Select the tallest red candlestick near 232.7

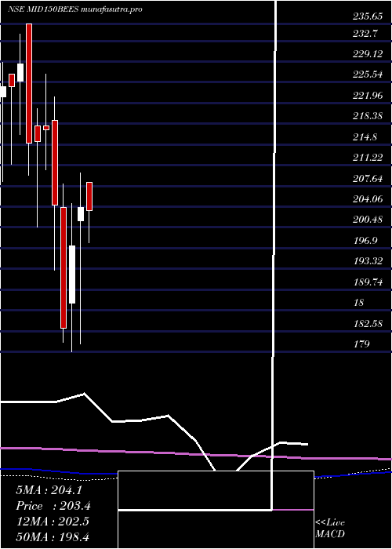click(x=29, y=83)
